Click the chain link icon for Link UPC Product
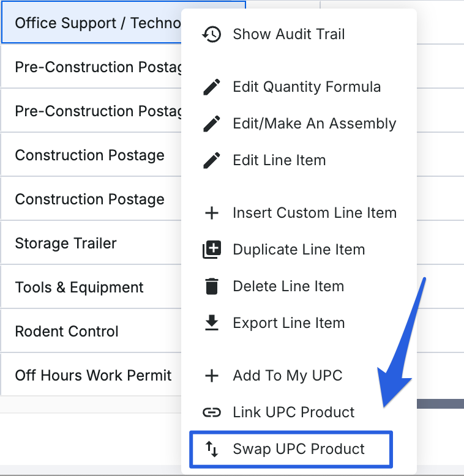 click(211, 412)
